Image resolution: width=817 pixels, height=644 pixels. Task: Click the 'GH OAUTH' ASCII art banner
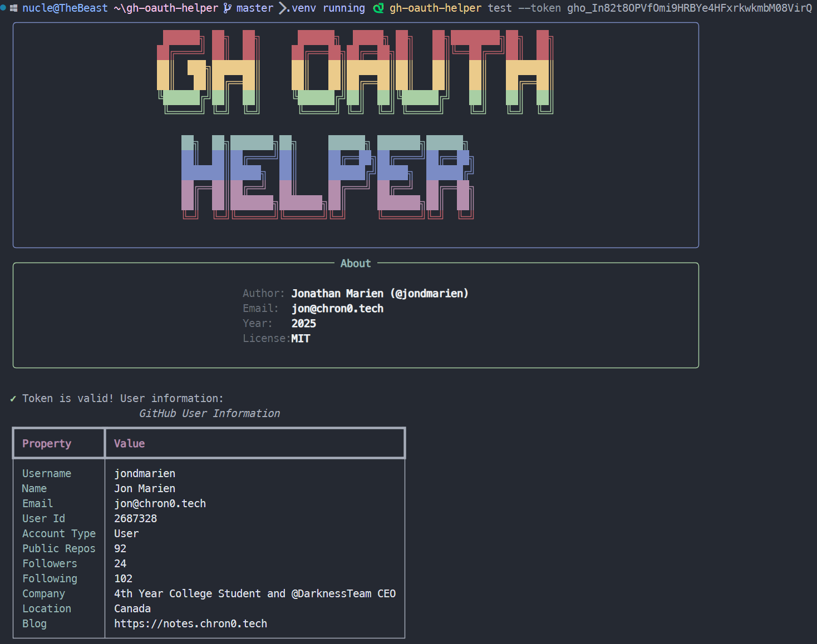click(x=355, y=72)
